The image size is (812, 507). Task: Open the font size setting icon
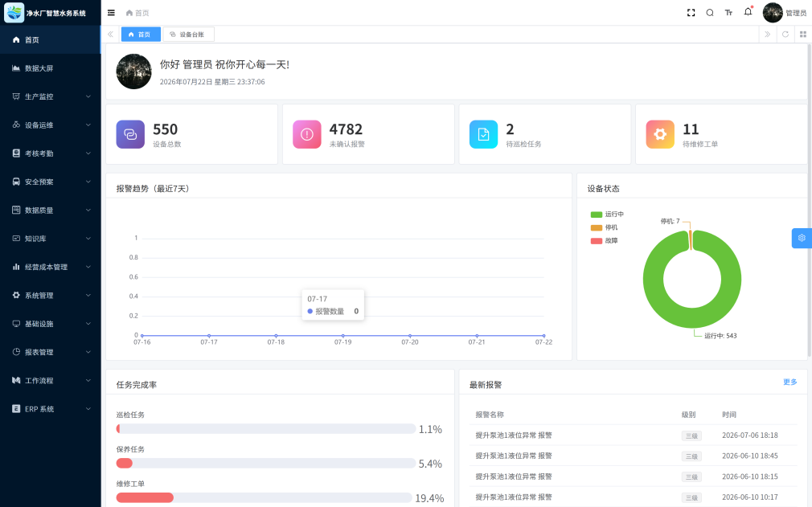click(728, 13)
